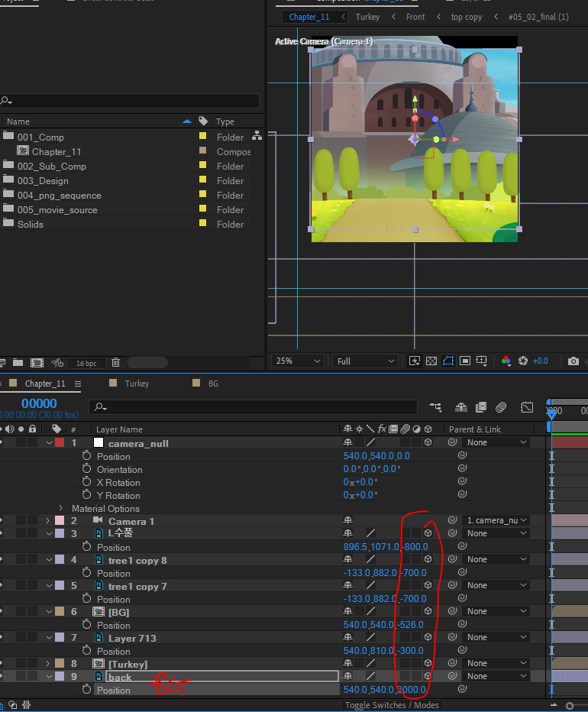Toggle 3D layer switch for Layer 713
The width and height of the screenshot is (588, 712).
pos(428,637)
